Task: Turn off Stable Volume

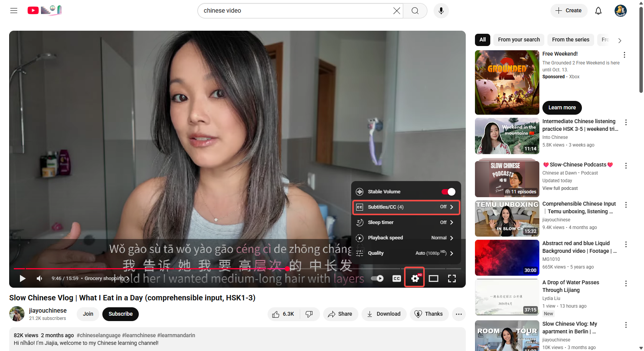Action: point(447,191)
